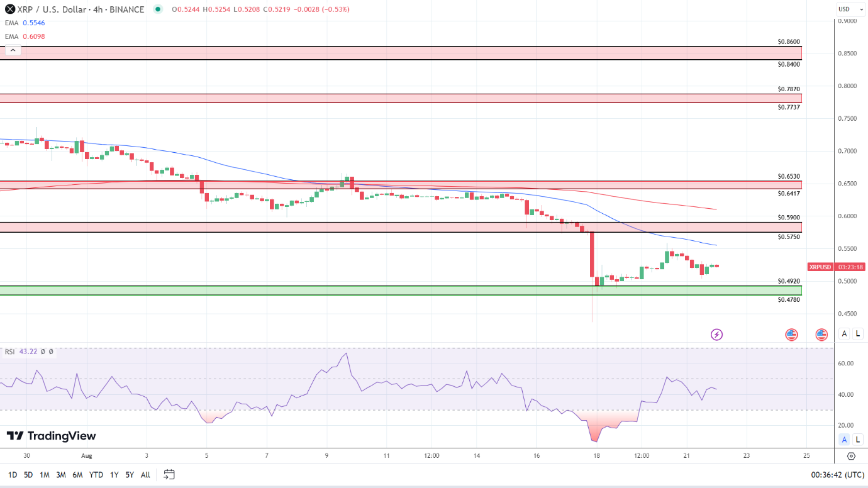Click the $0.8600 price label
This screenshot has width=868, height=488.
[789, 42]
